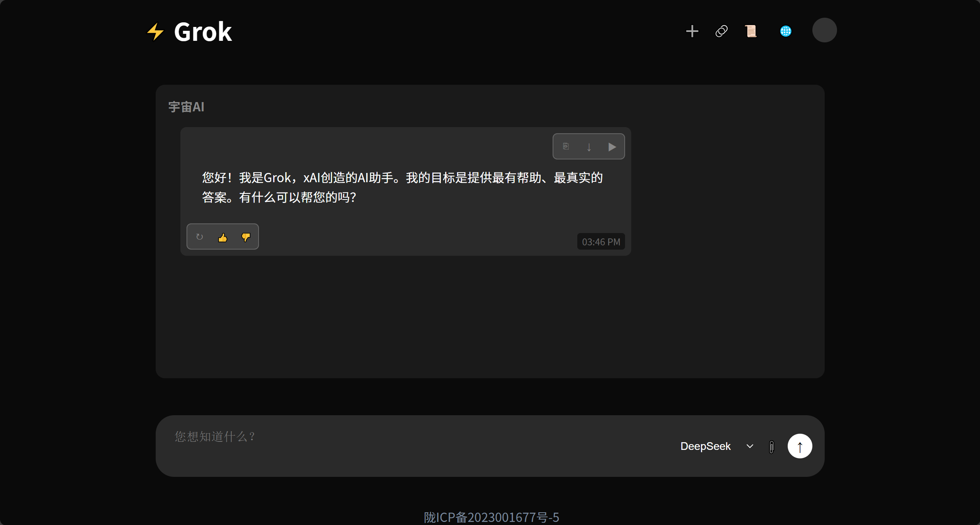Open the DeepSeek model dropdown
The height and width of the screenshot is (525, 980).
coord(717,446)
